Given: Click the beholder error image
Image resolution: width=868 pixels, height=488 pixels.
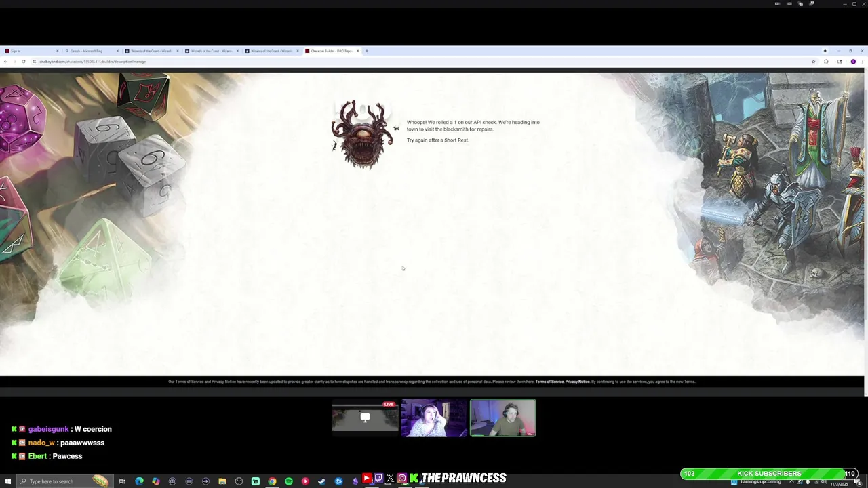Looking at the screenshot, I should [x=362, y=134].
